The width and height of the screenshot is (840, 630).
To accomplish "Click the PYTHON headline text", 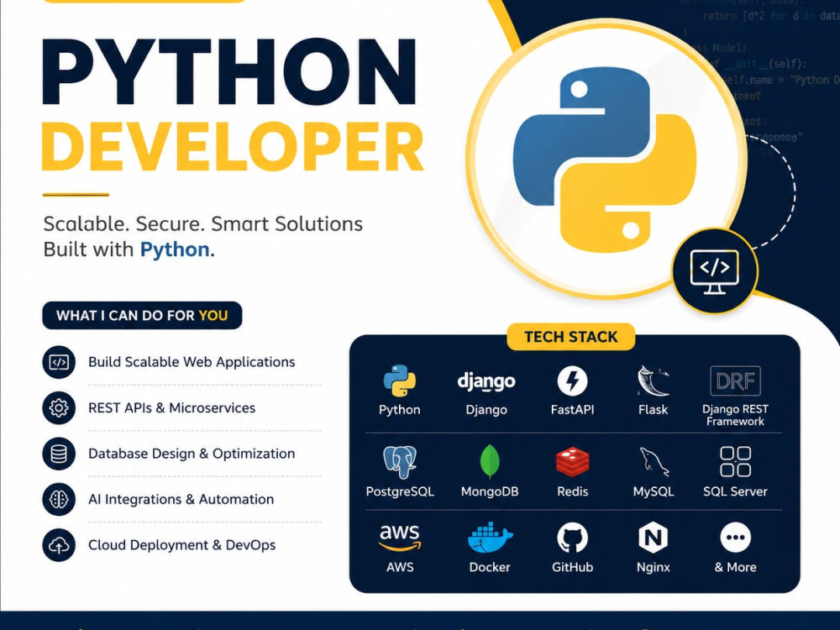I will 228,71.
